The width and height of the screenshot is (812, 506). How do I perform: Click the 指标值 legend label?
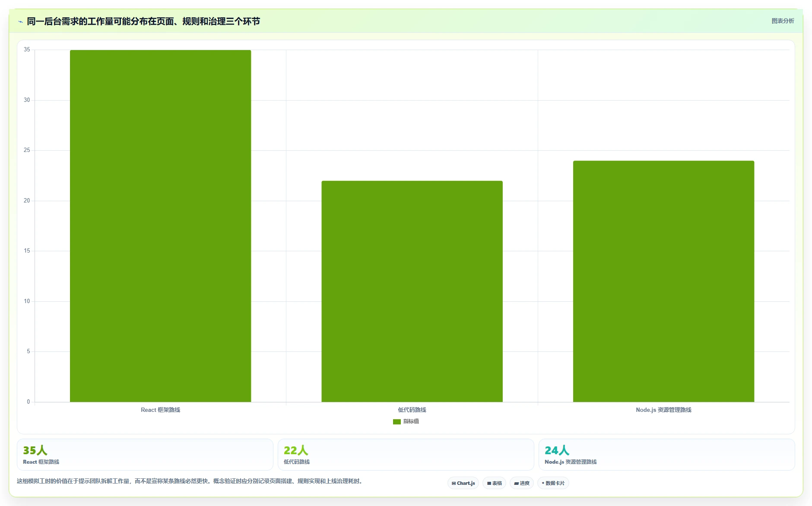tap(411, 421)
